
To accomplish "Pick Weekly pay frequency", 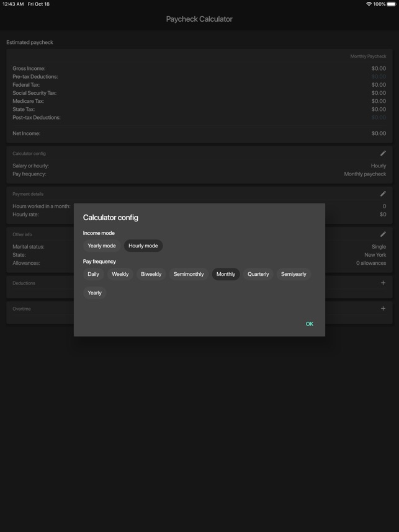I will click(x=120, y=274).
